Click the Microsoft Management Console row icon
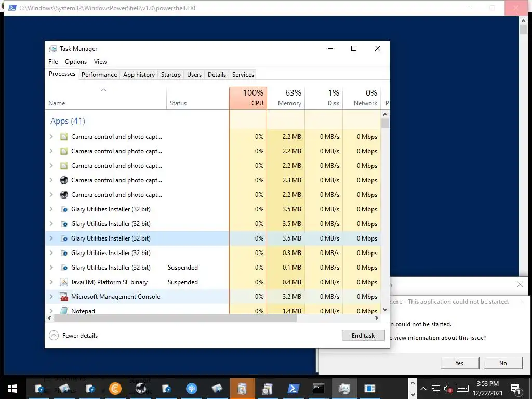Image resolution: width=532 pixels, height=399 pixels. pyautogui.click(x=64, y=297)
